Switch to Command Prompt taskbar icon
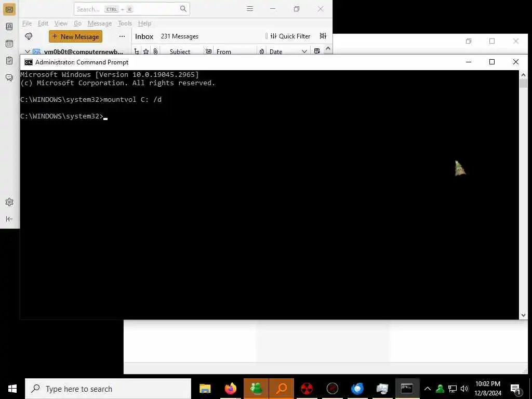This screenshot has height=399, width=532. click(x=407, y=389)
